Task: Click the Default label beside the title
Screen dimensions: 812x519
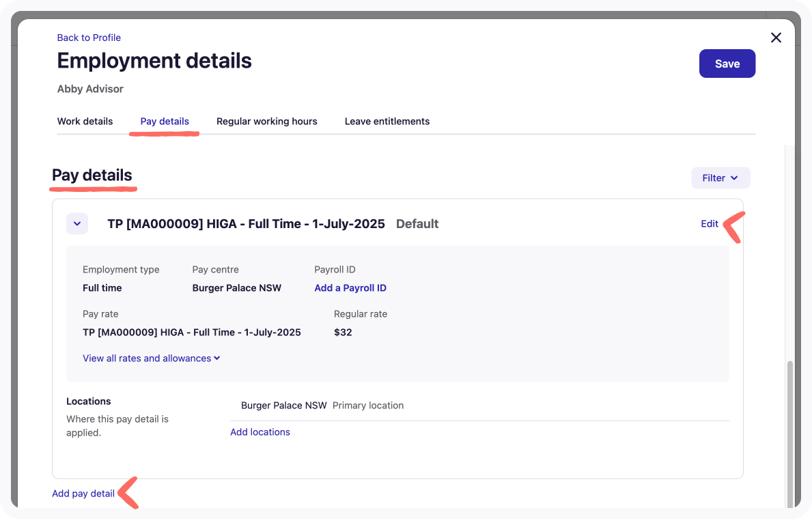Action: point(417,223)
